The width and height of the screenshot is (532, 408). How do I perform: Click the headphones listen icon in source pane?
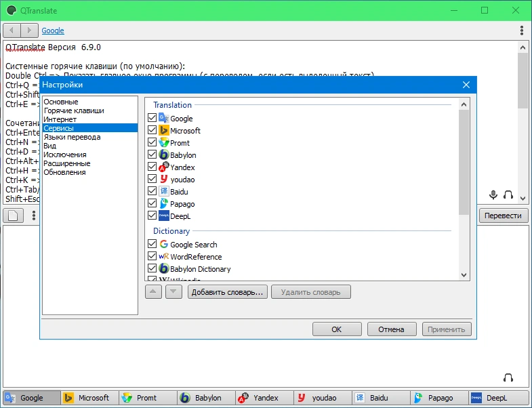point(508,195)
